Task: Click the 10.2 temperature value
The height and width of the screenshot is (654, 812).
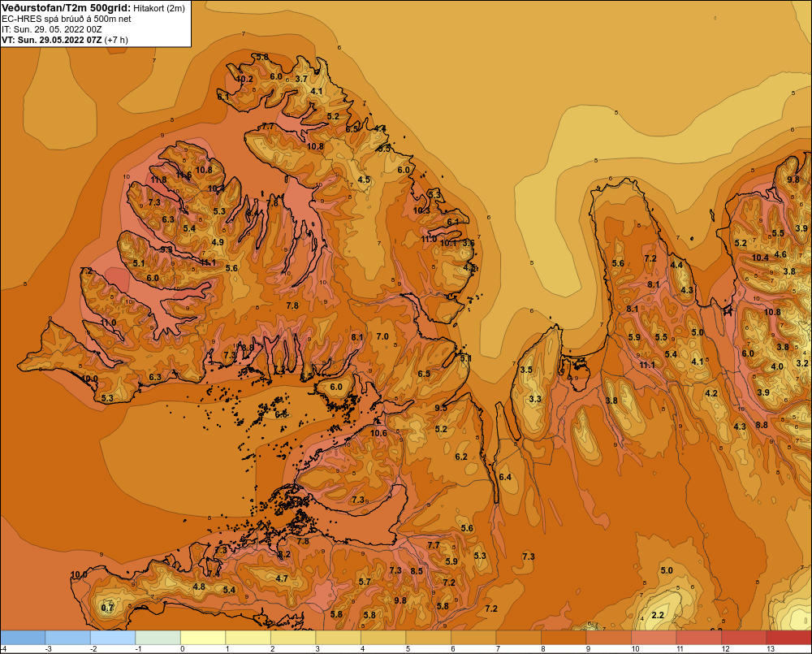Action: click(x=244, y=80)
